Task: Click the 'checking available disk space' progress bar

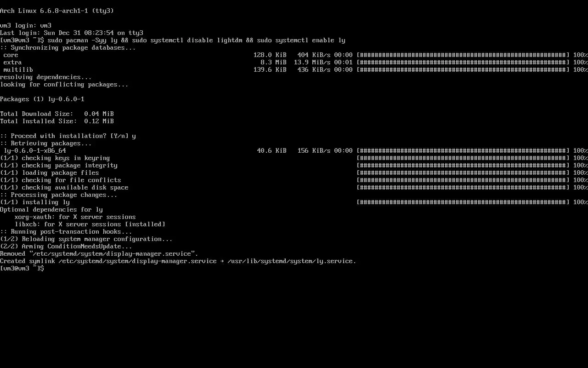Action: point(463,187)
